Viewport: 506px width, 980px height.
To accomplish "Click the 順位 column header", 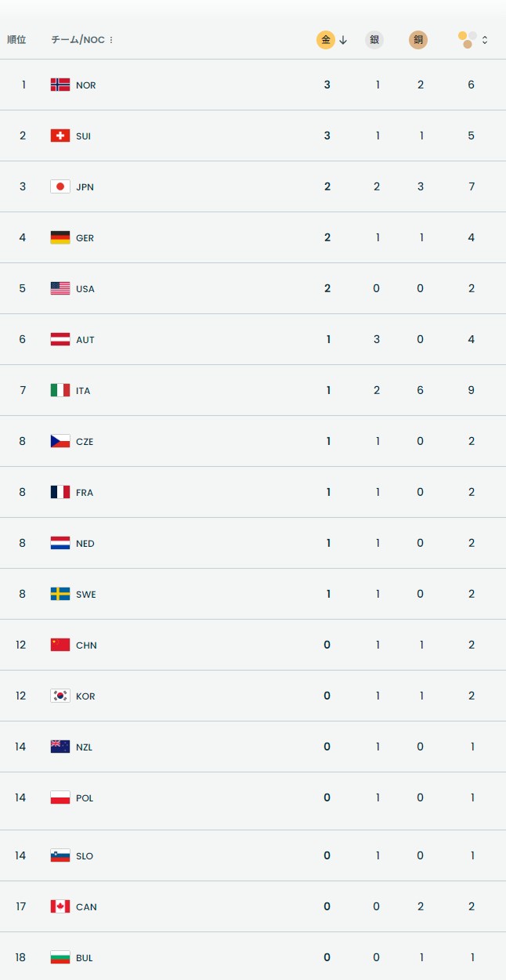I will pos(16,39).
